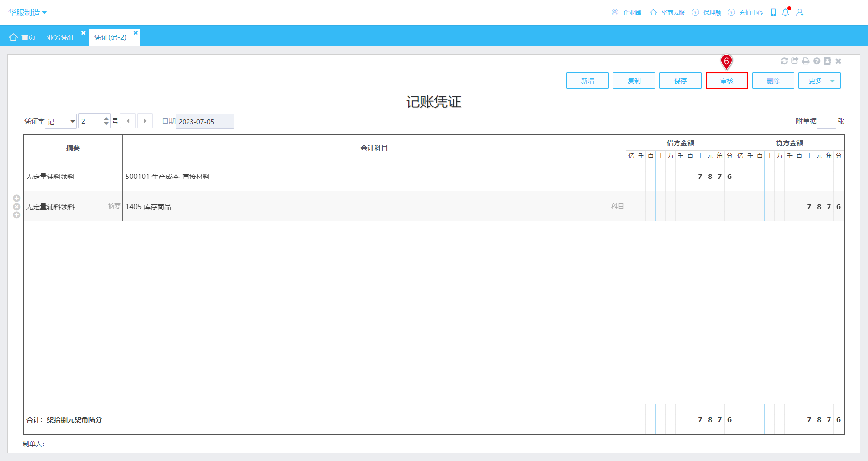Click the 新增 button

(588, 81)
